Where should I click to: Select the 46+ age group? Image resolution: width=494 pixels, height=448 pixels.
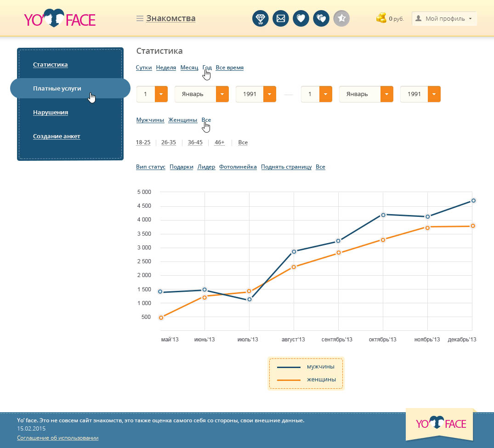(220, 142)
